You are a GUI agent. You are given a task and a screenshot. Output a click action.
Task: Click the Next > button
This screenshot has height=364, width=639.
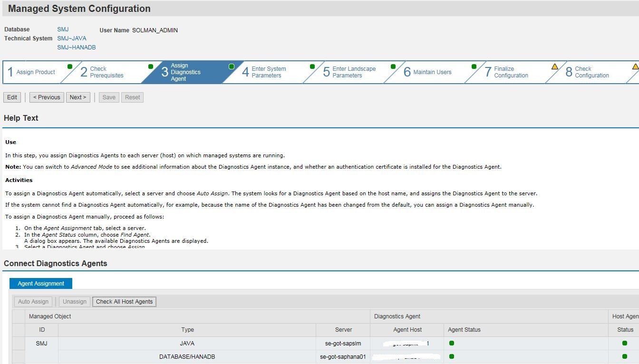tap(78, 97)
